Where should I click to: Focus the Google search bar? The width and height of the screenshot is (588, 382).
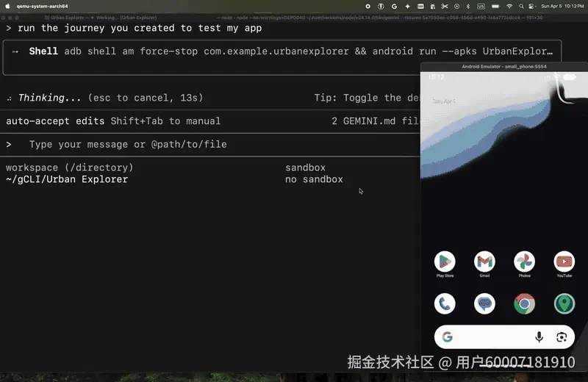pyautogui.click(x=504, y=337)
